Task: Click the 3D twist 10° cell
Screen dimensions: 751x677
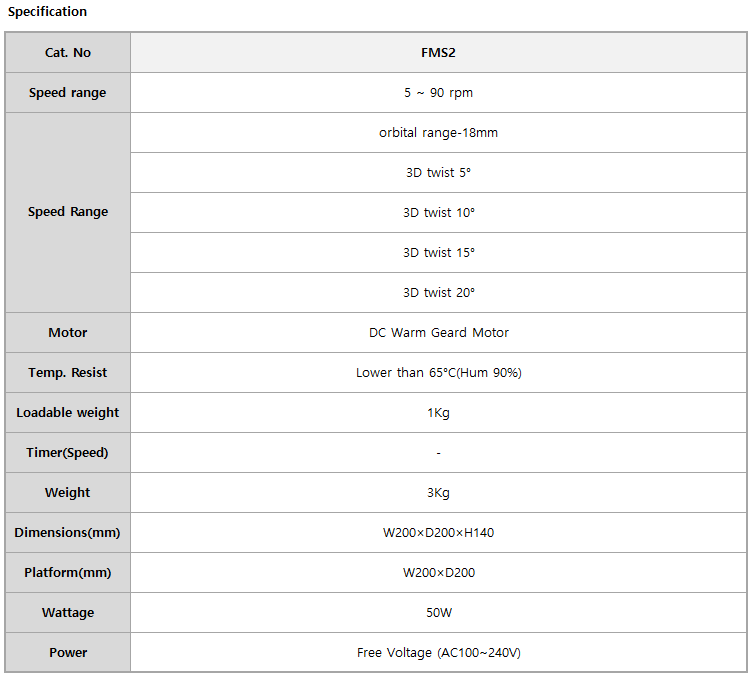Action: coord(438,213)
